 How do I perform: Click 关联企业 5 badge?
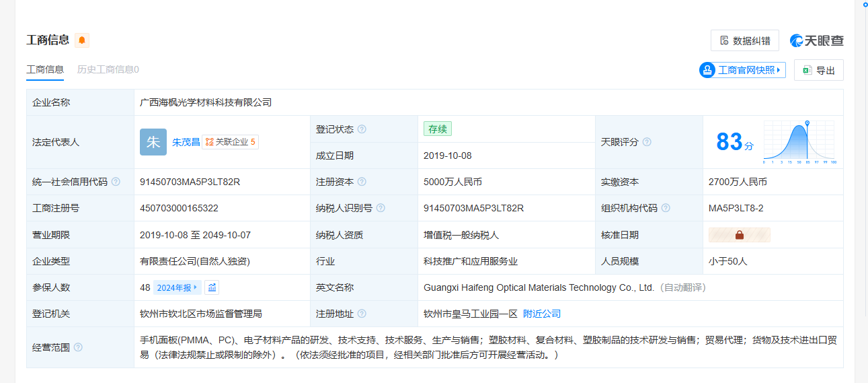tap(230, 142)
